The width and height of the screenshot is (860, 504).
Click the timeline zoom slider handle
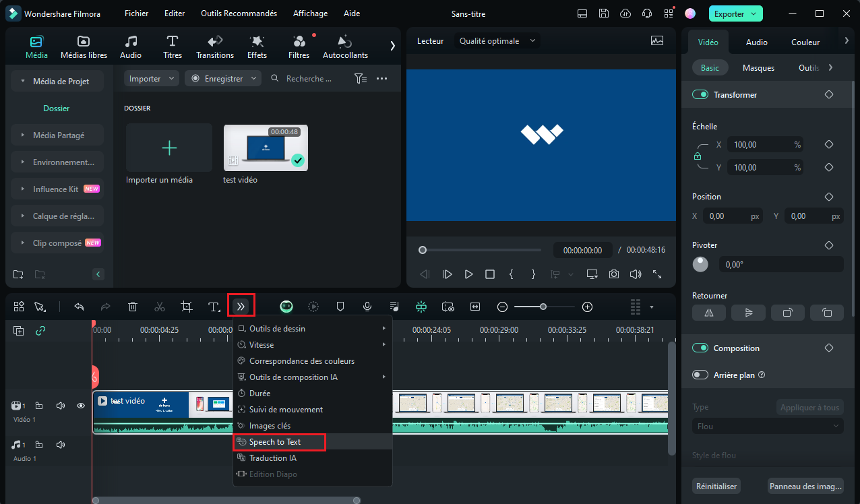tap(543, 307)
